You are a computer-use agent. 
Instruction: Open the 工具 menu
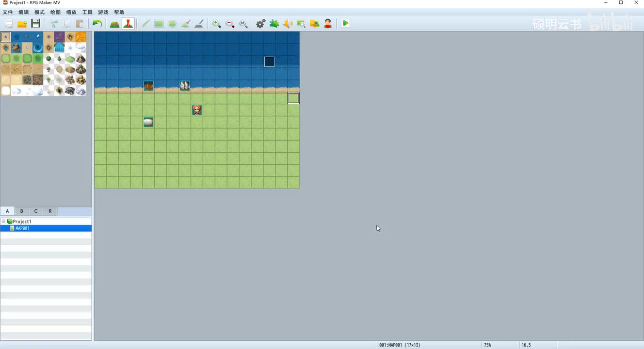click(87, 12)
